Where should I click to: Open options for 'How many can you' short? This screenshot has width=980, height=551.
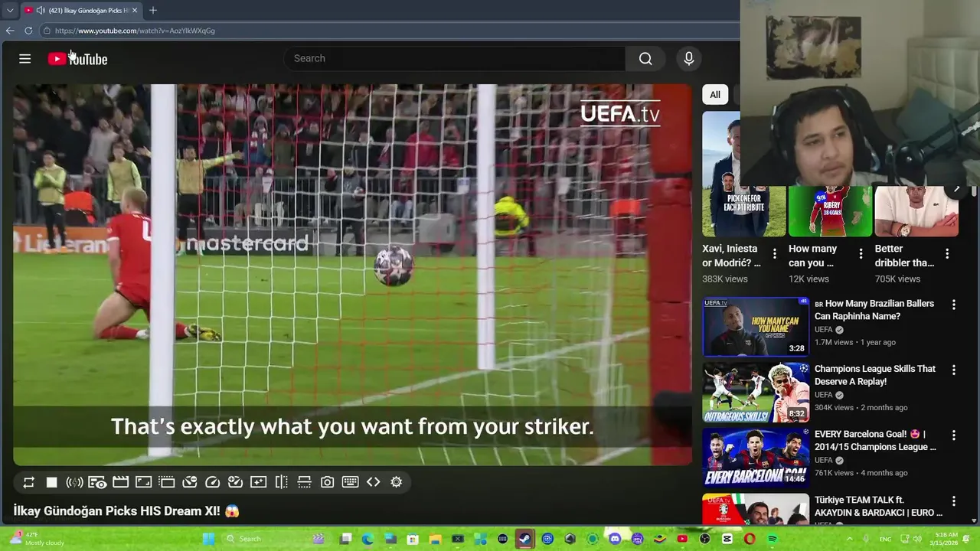[861, 253]
